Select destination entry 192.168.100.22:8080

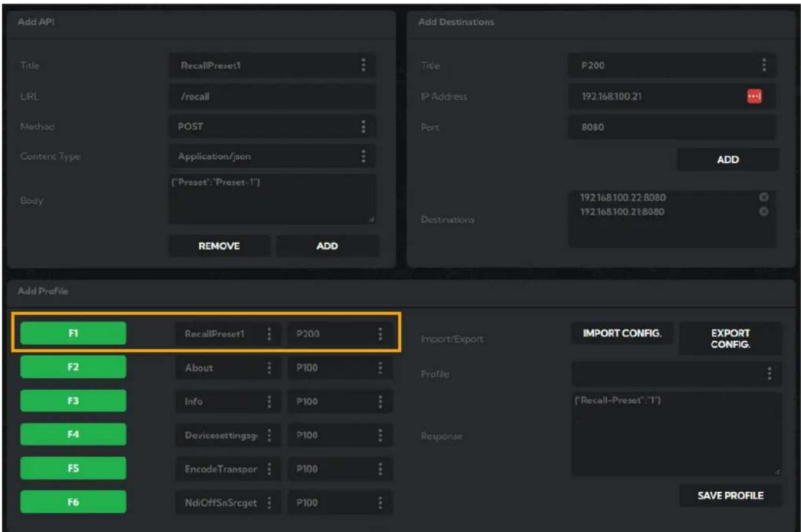coord(622,197)
